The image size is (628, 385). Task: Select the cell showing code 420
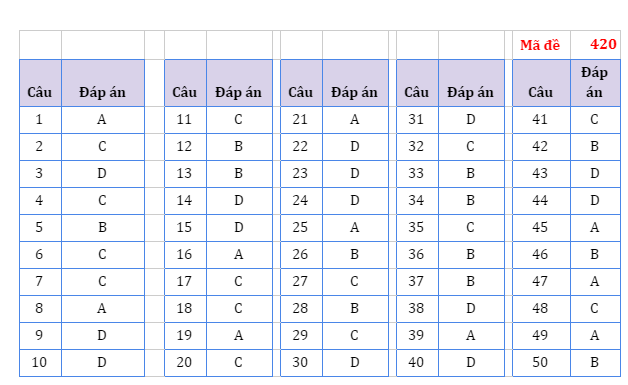coord(596,45)
